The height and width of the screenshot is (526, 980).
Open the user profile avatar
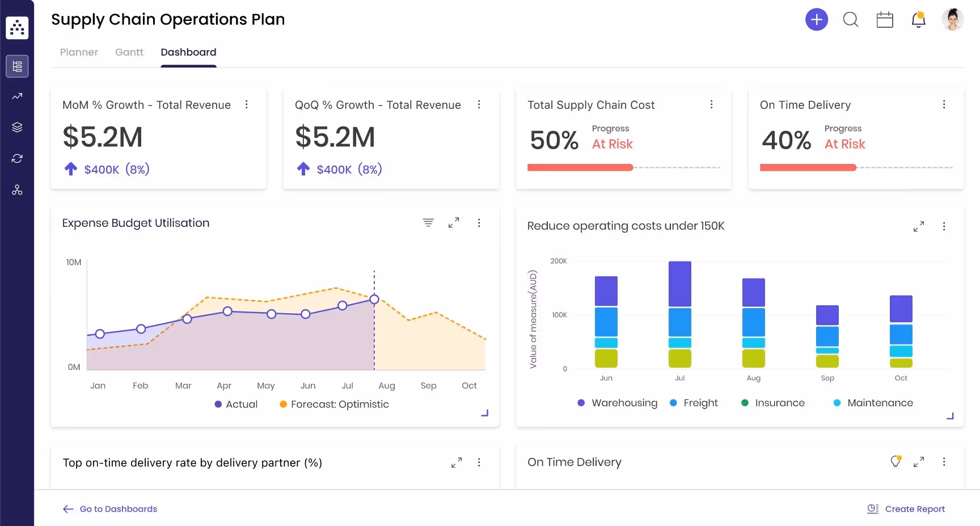point(953,19)
